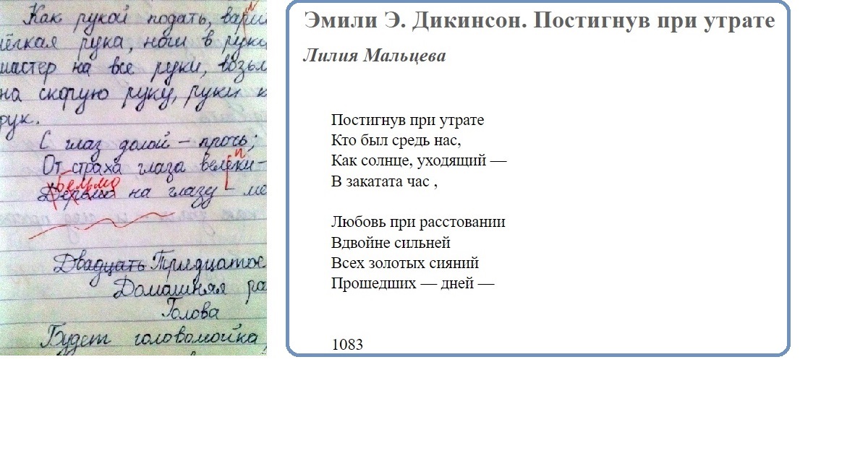Click the heading "Эмили Э. Дикинсон. Постигнув при утрате"
868x469 pixels.
tap(540, 20)
